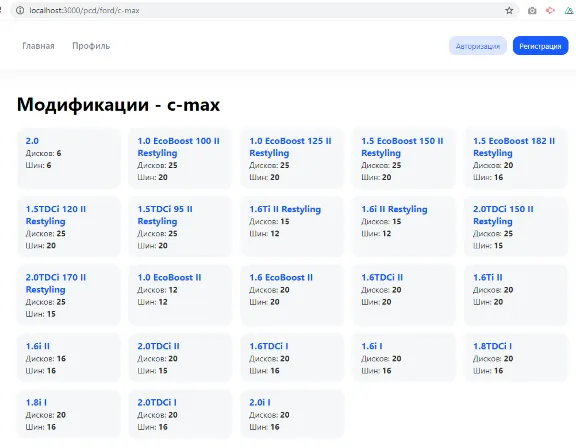576x448 pixels.
Task: Click Дисков: 20 in 2.0i I card
Action: pyautogui.click(x=269, y=415)
